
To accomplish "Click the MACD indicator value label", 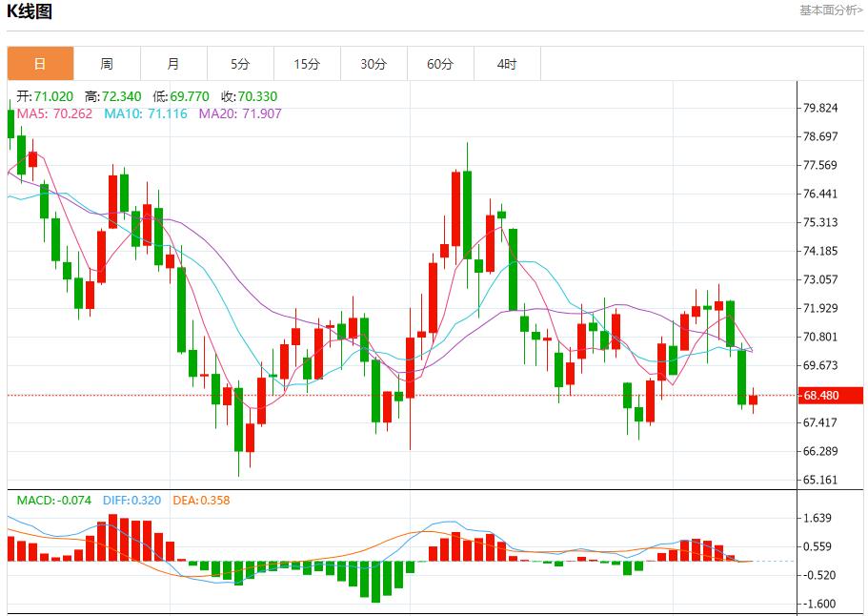I will (x=53, y=500).
